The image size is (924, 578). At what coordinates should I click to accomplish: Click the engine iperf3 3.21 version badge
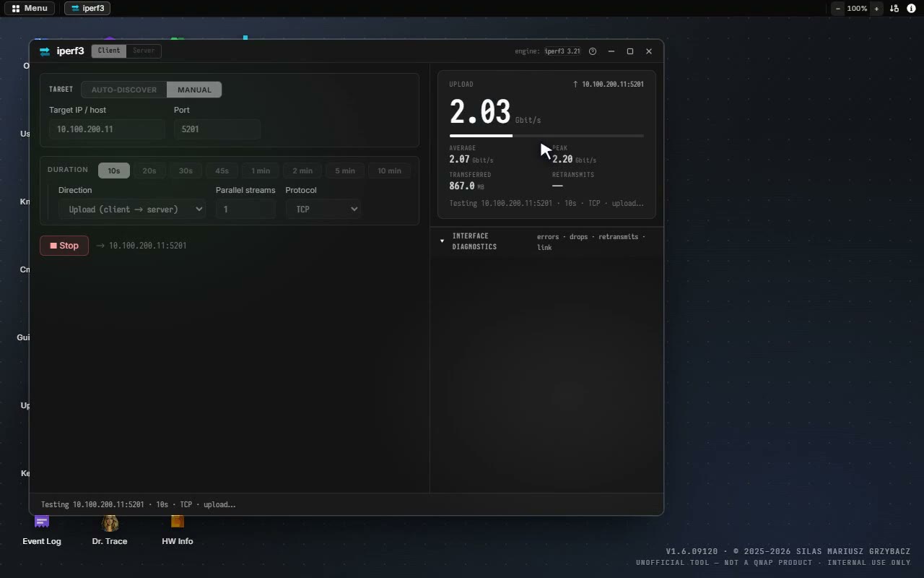pyautogui.click(x=562, y=51)
